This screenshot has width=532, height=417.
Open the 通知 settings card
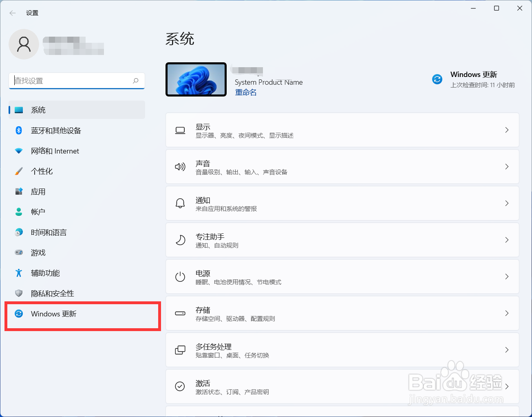point(342,203)
